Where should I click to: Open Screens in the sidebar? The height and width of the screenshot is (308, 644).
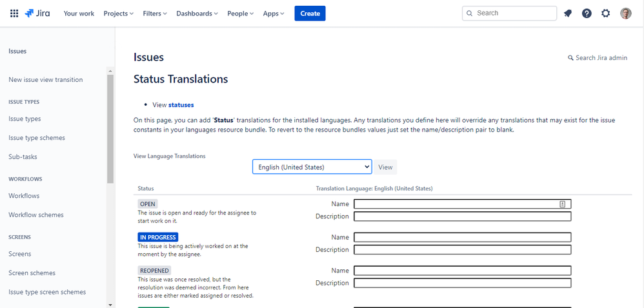pyautogui.click(x=20, y=254)
